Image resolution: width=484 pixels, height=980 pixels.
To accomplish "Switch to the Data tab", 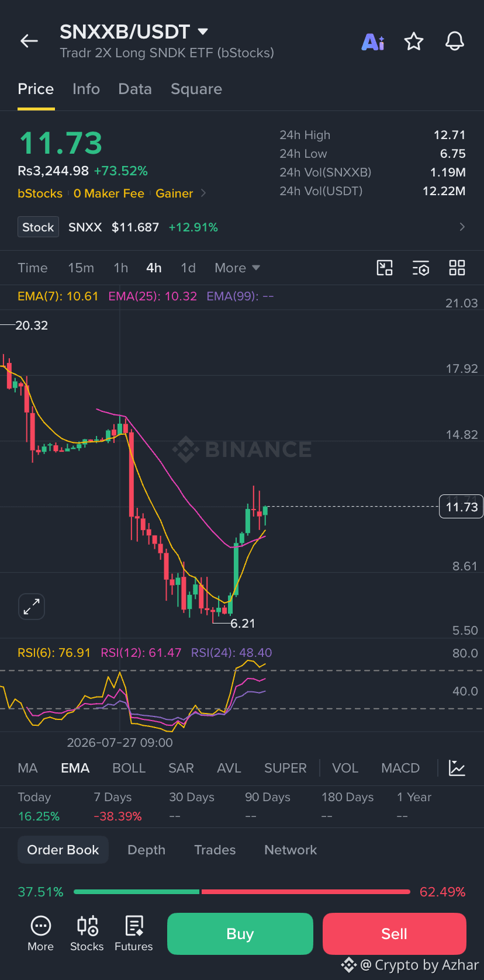I will [135, 89].
